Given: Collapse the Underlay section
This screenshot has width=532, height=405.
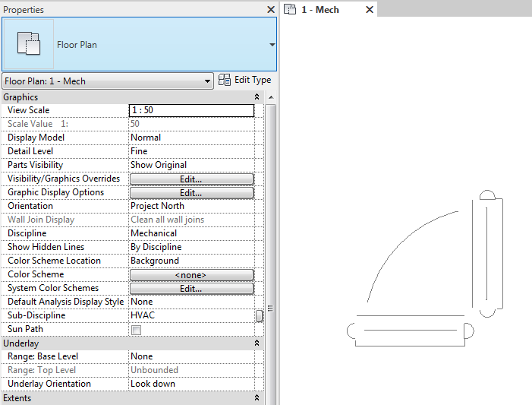Looking at the screenshot, I should 257,343.
